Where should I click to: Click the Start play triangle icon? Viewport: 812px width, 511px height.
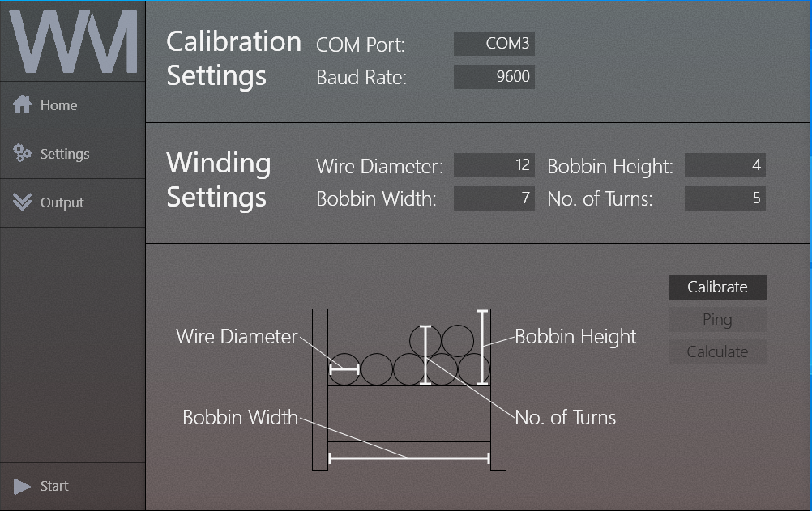[23, 486]
